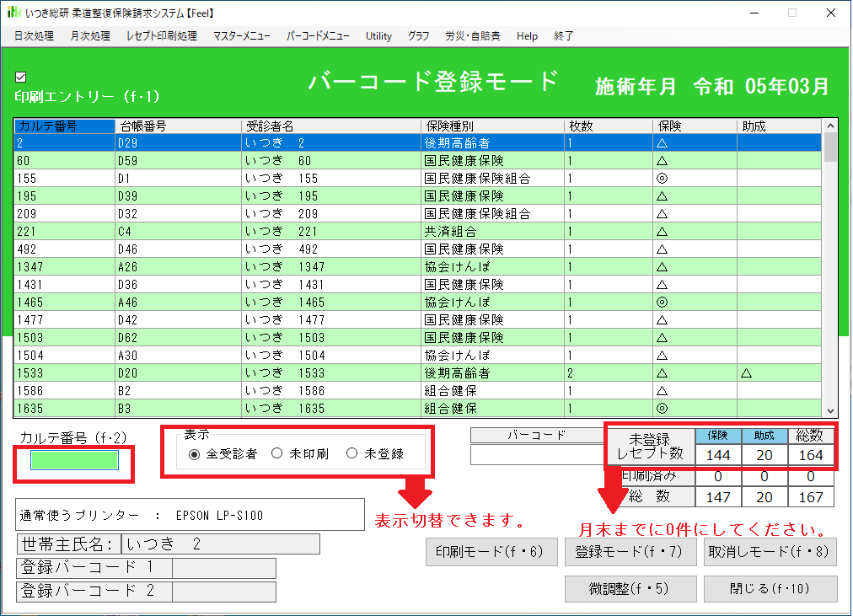Screen dimensions: 853x616
Task: Click the app icon in title bar
Action: 13,13
